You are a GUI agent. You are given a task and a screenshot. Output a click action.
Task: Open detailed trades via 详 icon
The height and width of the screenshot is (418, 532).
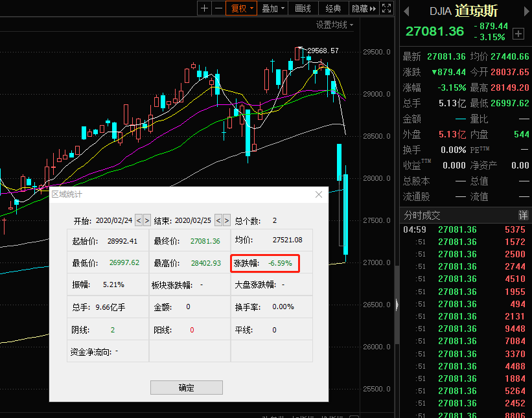pos(522,215)
